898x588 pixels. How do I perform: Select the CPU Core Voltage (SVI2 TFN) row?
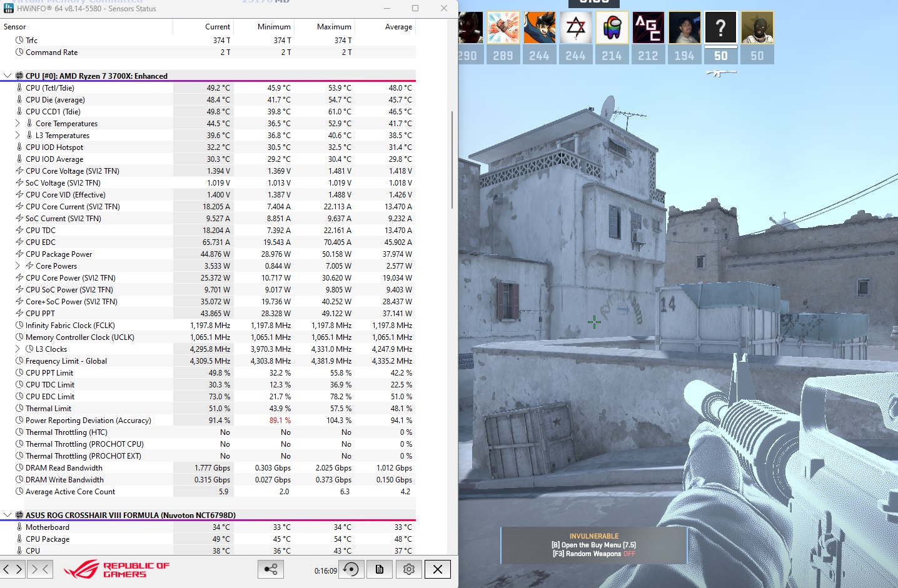coord(208,171)
